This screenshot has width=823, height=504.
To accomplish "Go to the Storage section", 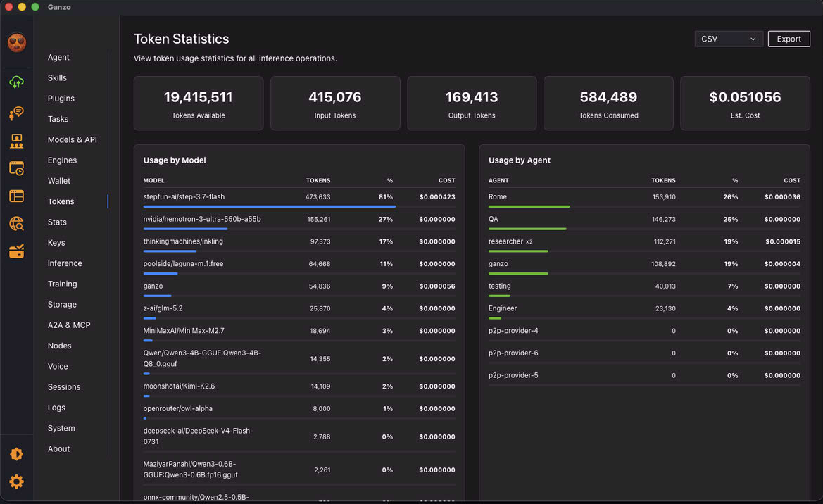I will (x=62, y=305).
